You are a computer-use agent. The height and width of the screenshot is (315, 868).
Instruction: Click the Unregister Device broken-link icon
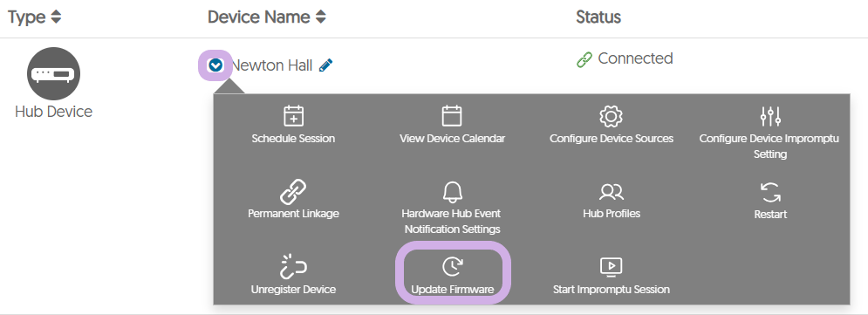(x=293, y=267)
